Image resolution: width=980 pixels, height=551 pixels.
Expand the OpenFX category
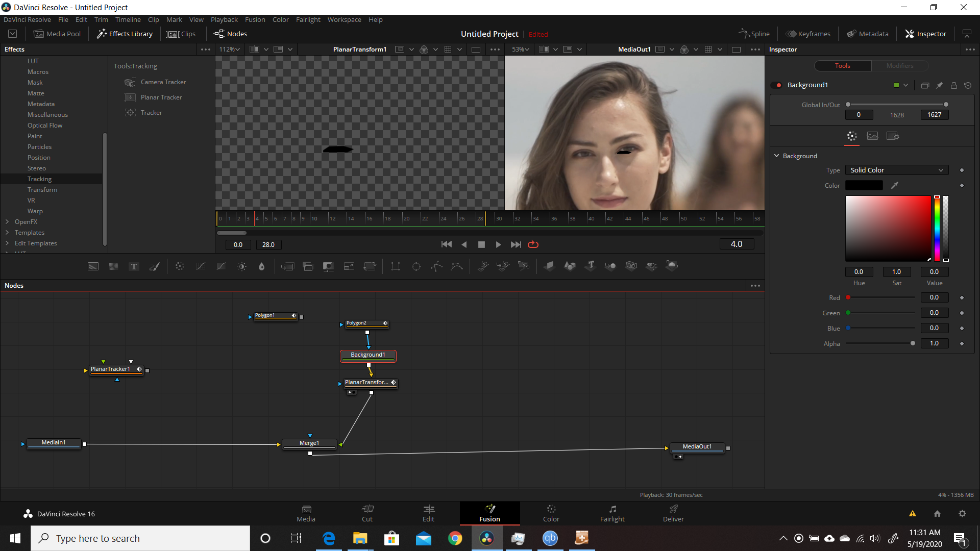pyautogui.click(x=7, y=222)
